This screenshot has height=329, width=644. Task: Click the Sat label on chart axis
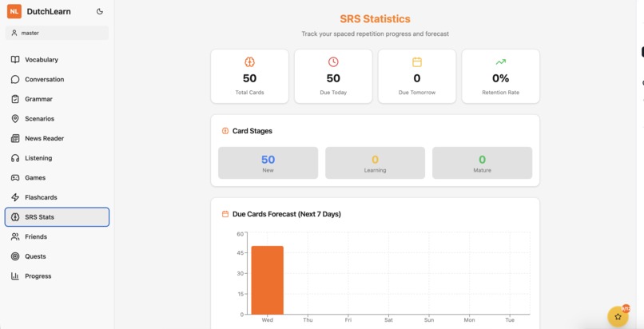pos(388,320)
